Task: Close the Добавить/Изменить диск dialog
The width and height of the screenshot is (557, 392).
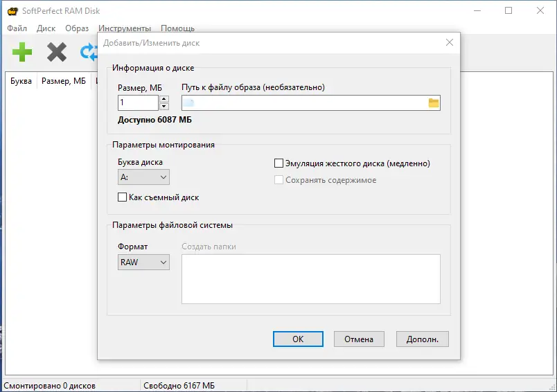Action: point(450,43)
